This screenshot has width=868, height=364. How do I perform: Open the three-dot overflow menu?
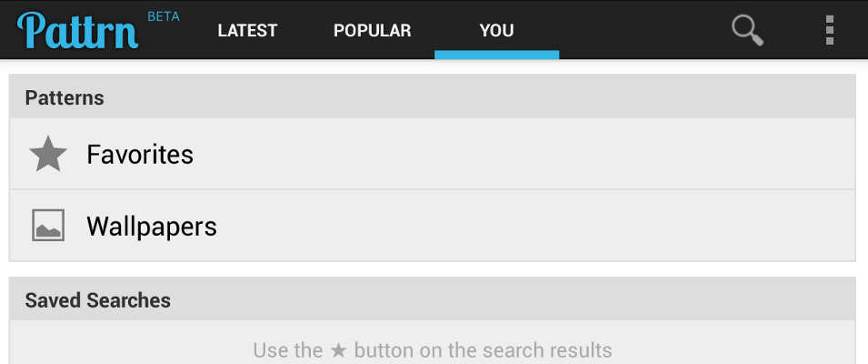coord(829,30)
